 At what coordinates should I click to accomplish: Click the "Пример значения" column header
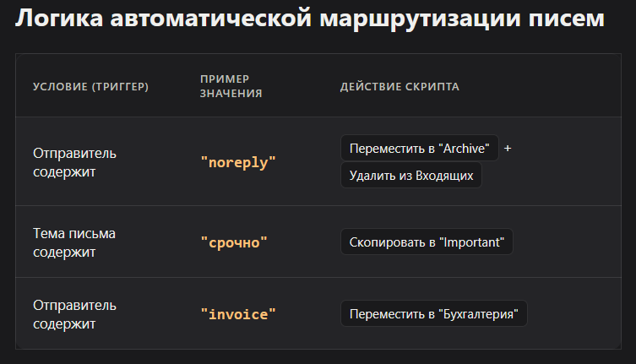tap(231, 86)
